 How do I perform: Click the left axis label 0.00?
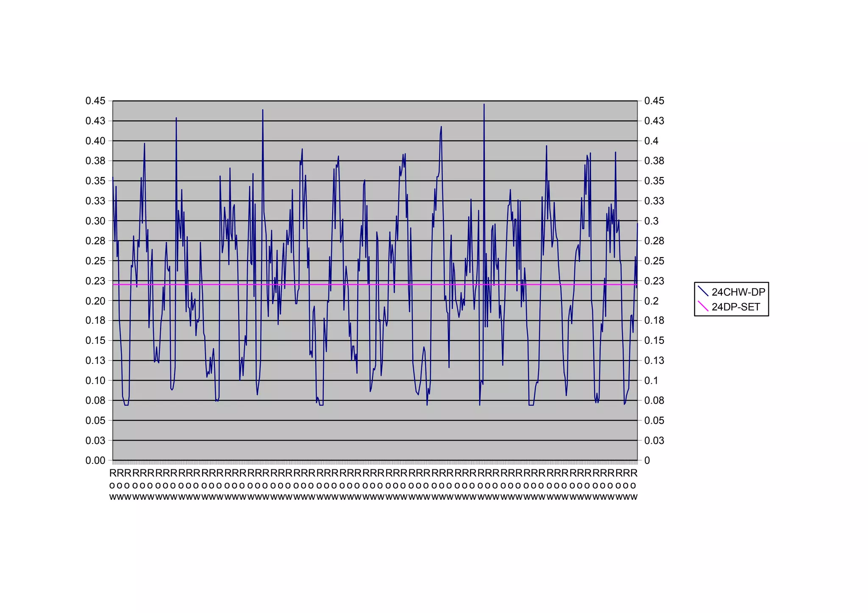95,460
